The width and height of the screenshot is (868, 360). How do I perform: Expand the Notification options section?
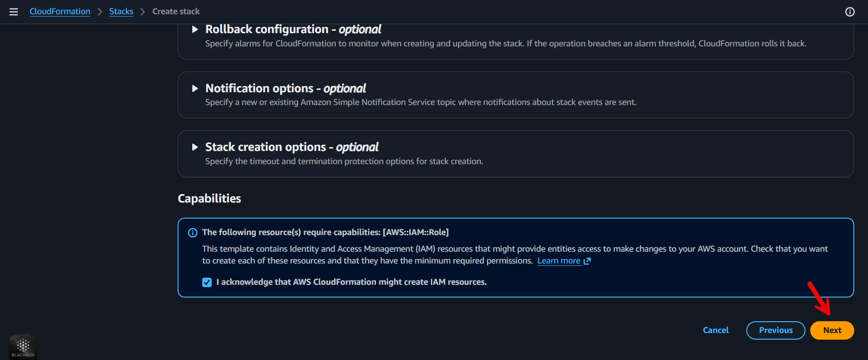(x=195, y=88)
